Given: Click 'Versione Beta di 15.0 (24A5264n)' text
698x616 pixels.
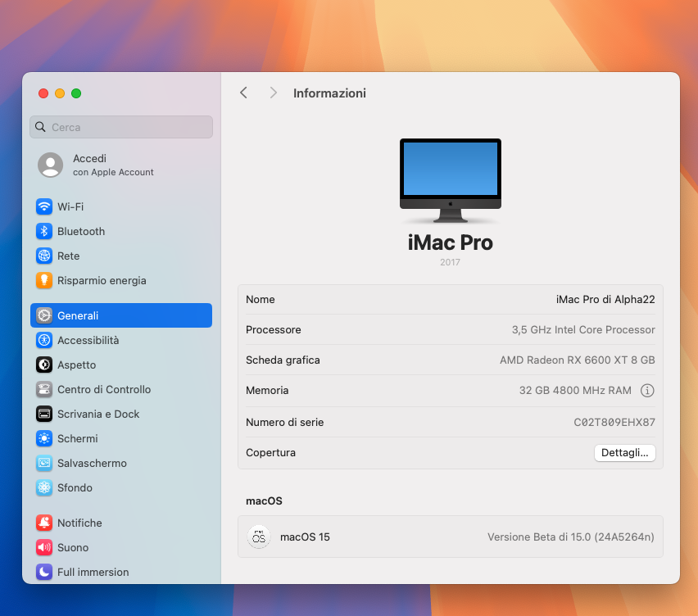Looking at the screenshot, I should point(571,537).
